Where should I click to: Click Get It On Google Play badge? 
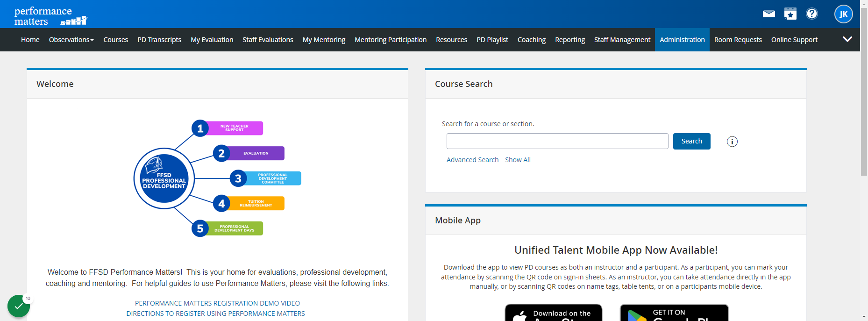(674, 313)
